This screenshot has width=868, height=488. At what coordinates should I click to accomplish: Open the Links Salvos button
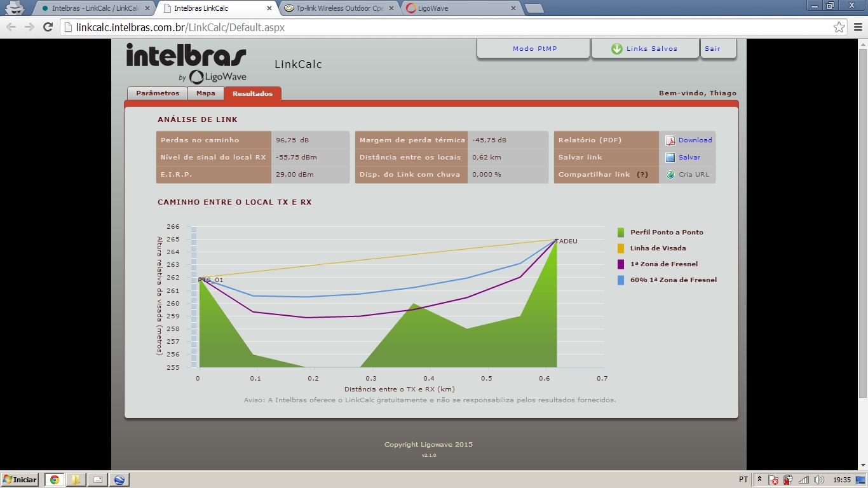[x=645, y=49]
